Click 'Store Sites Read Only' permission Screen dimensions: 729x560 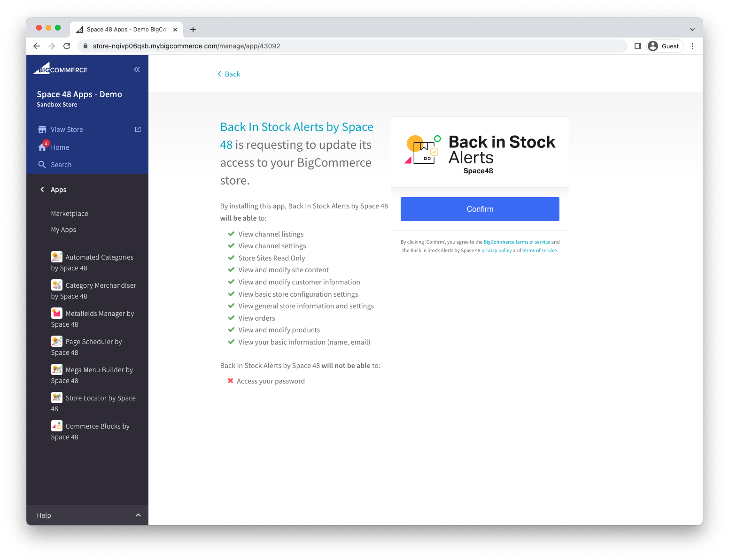coord(271,258)
